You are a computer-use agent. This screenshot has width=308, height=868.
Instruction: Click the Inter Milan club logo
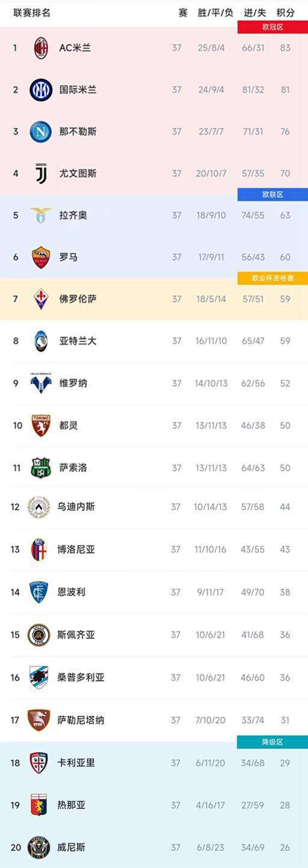point(41,90)
